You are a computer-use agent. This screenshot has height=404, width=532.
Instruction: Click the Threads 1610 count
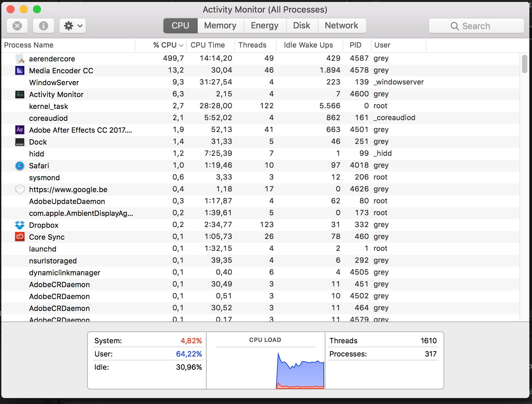point(428,341)
